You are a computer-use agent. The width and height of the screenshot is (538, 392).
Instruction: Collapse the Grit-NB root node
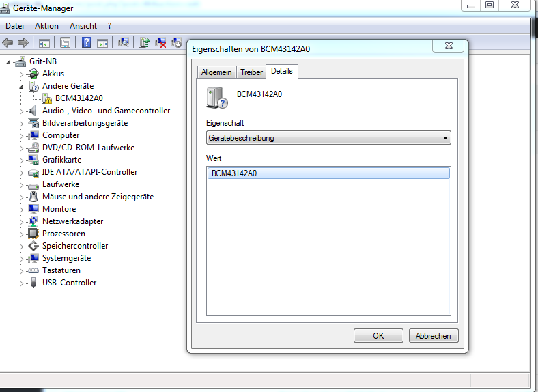click(9, 62)
